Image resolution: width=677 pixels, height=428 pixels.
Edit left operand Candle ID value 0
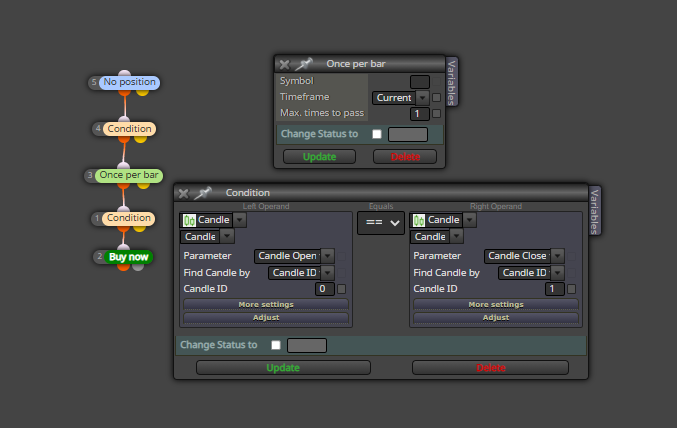point(325,289)
